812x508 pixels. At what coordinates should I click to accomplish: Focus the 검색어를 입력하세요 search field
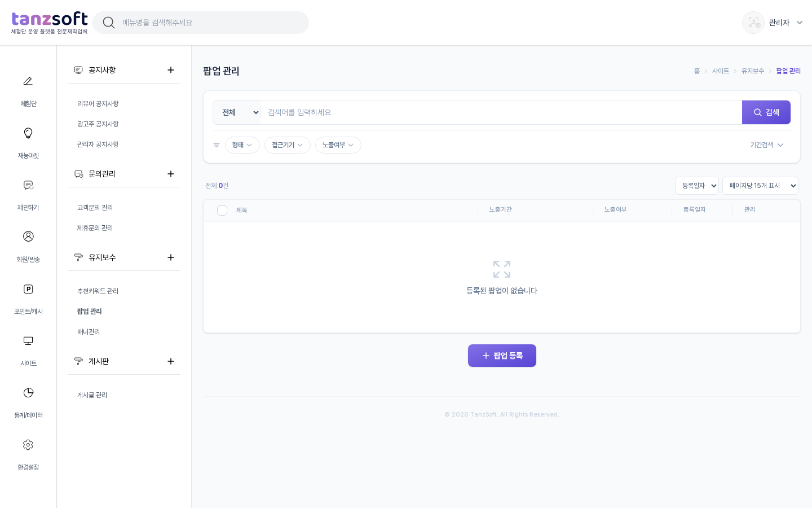(x=501, y=112)
